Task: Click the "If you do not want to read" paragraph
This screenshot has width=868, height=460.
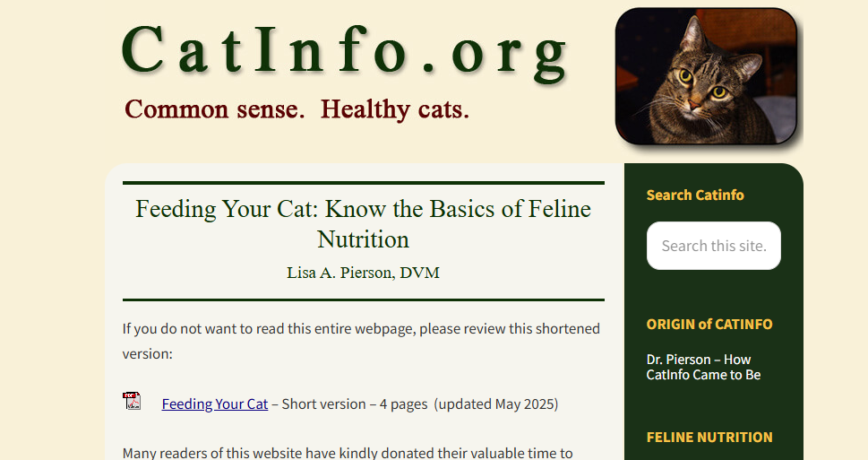Action: 361,341
